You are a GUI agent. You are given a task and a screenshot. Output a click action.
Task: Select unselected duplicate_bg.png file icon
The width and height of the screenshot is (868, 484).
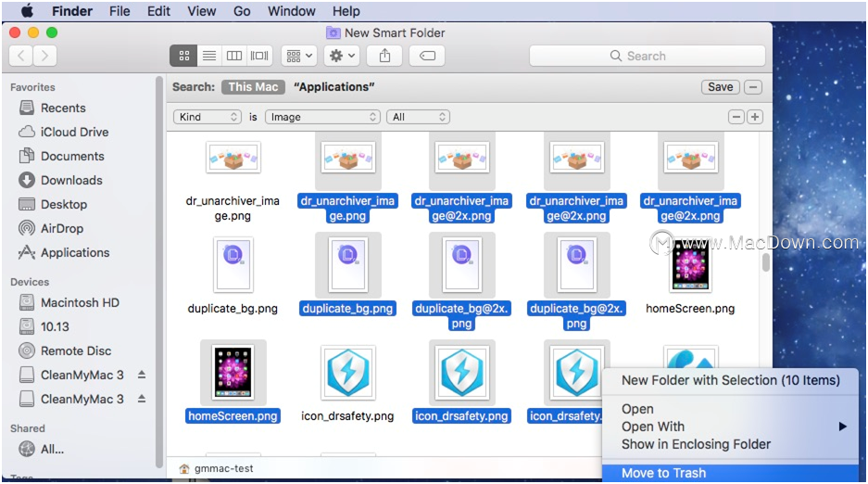pyautogui.click(x=233, y=264)
